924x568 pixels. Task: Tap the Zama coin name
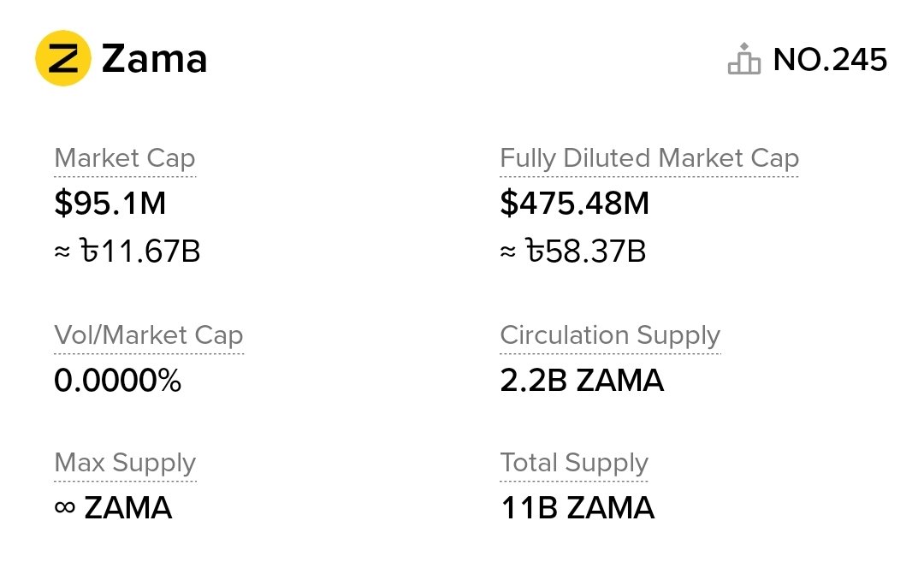(x=154, y=59)
